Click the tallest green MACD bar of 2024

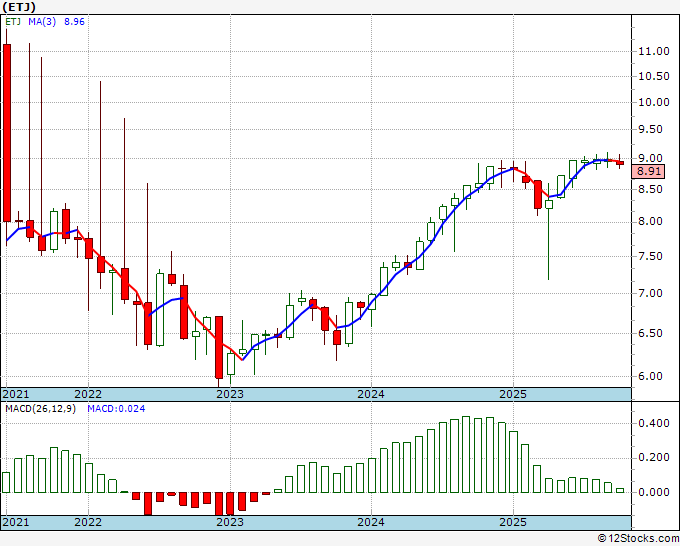[x=466, y=454]
